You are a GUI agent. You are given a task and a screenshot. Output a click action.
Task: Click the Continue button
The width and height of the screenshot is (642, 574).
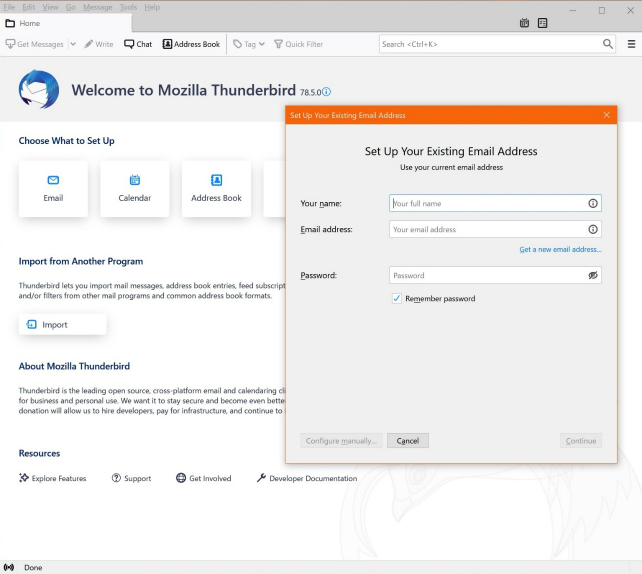(581, 441)
